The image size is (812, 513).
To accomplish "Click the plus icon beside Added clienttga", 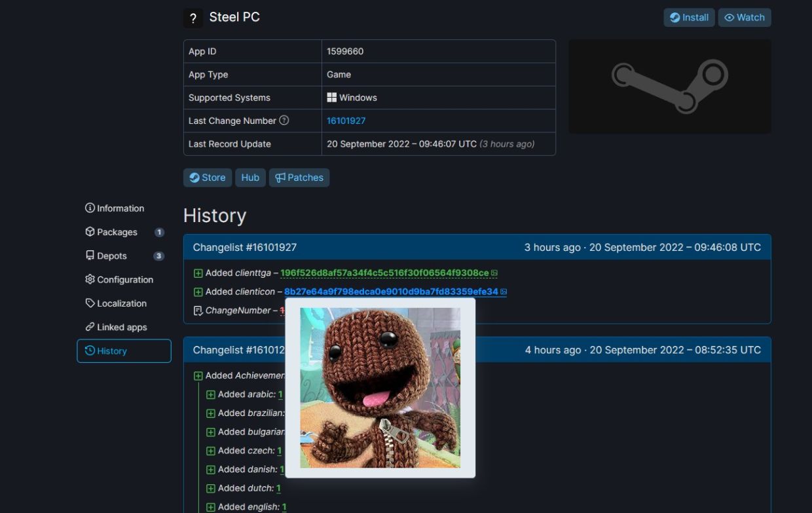I will click(198, 273).
